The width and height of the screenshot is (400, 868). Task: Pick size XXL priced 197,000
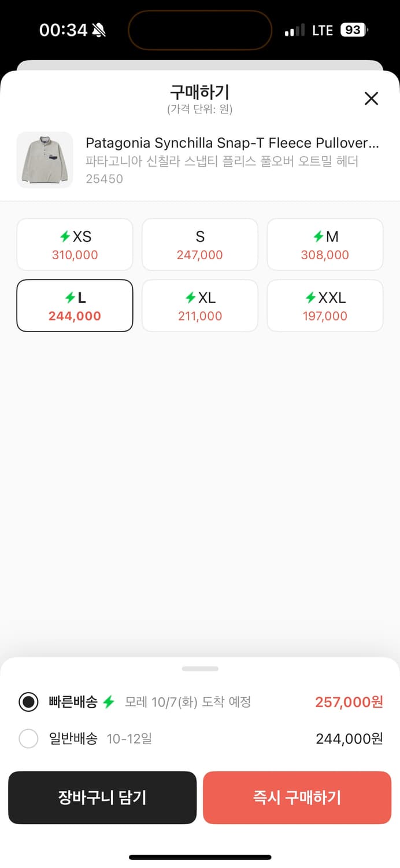tap(325, 306)
